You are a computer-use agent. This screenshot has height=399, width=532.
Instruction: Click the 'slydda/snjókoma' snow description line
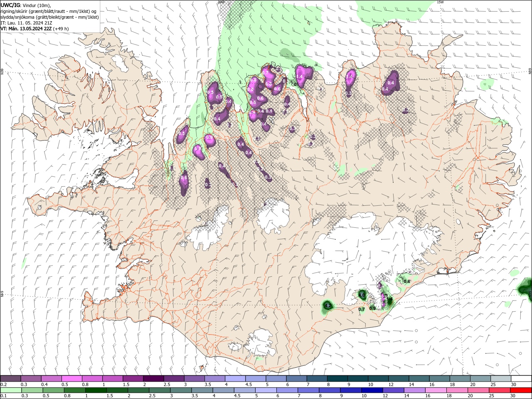(50, 17)
